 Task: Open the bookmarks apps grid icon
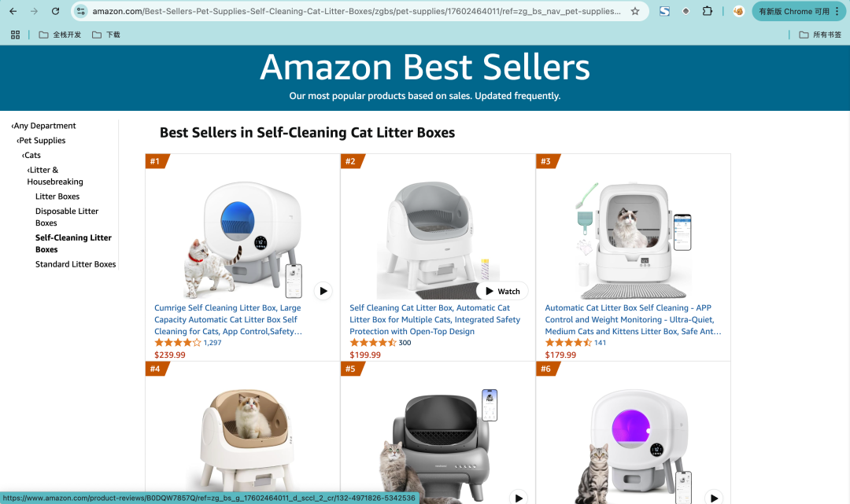[15, 35]
